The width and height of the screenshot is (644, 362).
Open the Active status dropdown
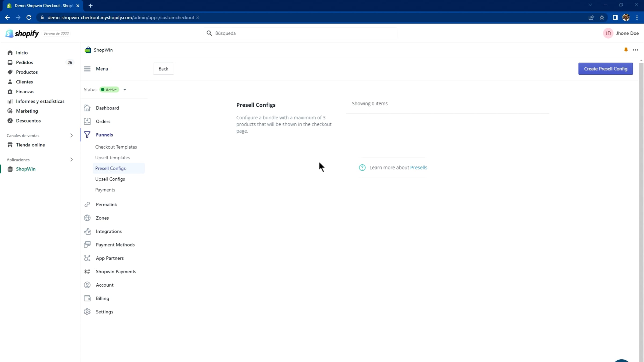tap(125, 90)
